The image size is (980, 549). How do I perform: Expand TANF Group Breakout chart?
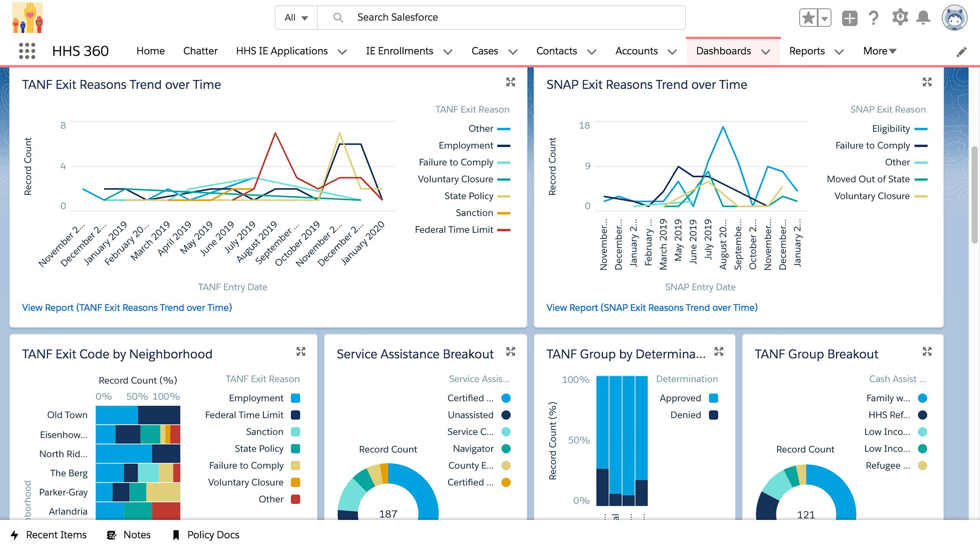pos(927,351)
